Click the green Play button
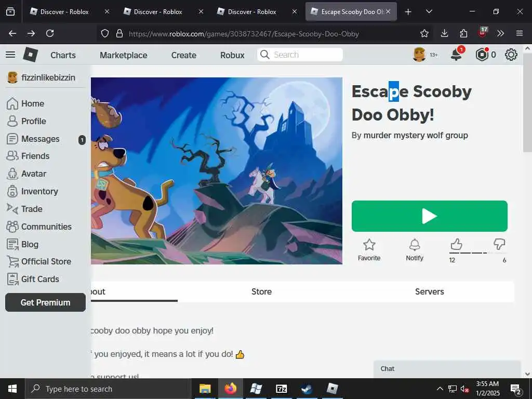Screen dimensions: 532x399 click(430, 216)
